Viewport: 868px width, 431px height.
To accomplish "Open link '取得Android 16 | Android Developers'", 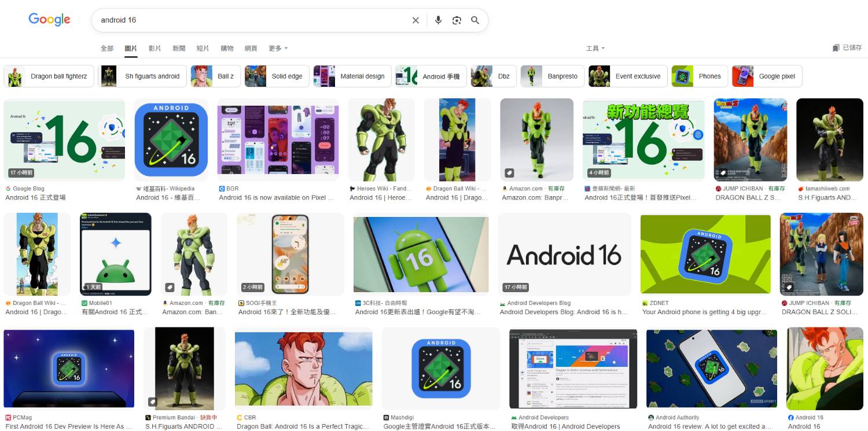I will 565,427.
